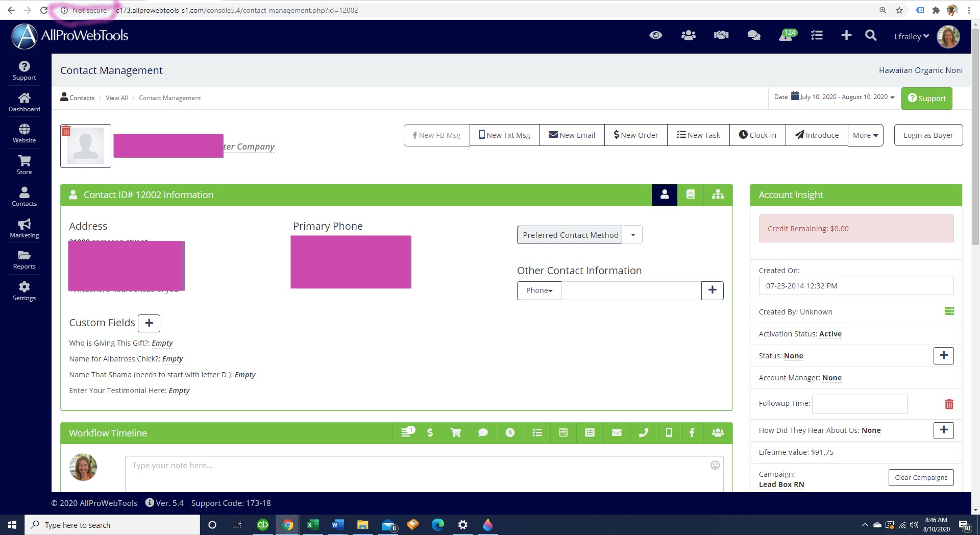Open the Phone type dropdown
Image resolution: width=980 pixels, height=535 pixels.
pos(539,290)
